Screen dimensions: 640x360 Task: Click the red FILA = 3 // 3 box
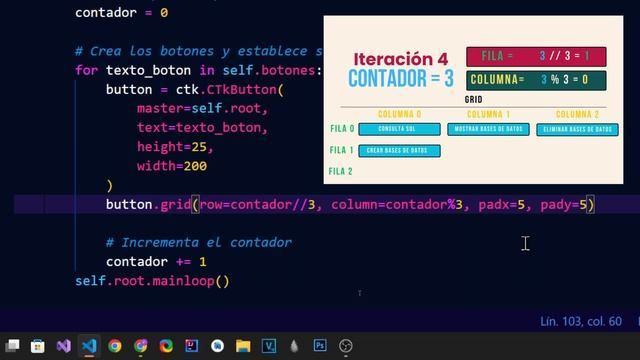536,56
